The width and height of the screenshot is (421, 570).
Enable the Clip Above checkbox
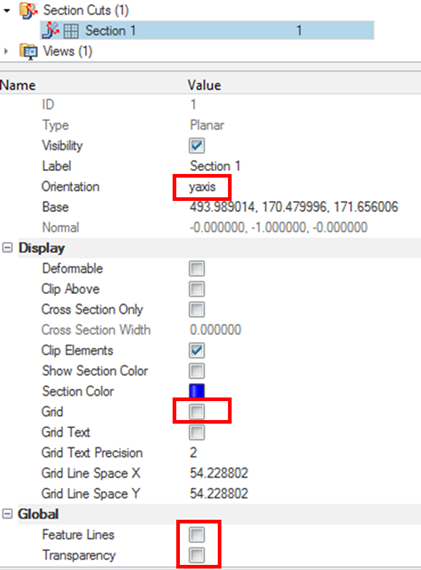197,289
